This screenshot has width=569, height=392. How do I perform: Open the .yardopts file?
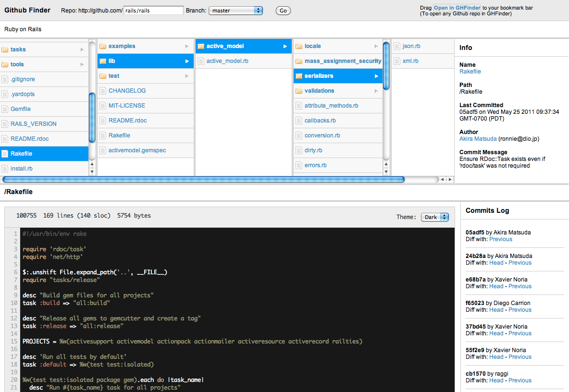coord(23,94)
